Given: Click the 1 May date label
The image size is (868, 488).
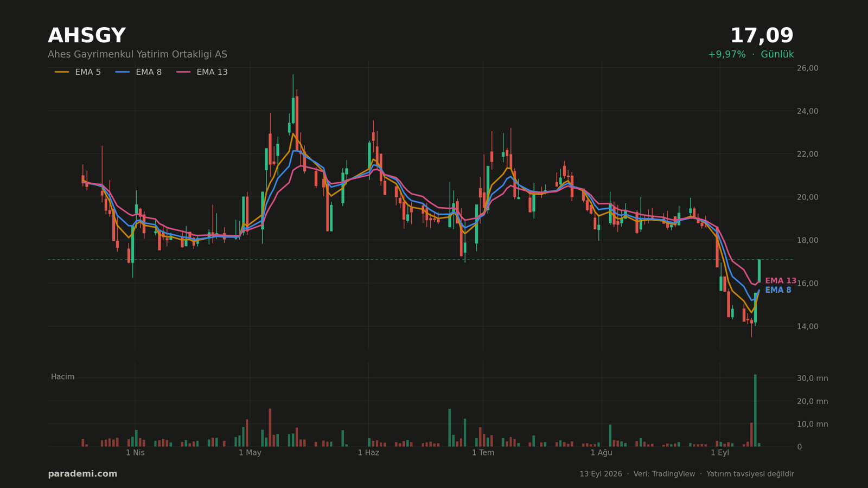Looking at the screenshot, I should tap(250, 453).
